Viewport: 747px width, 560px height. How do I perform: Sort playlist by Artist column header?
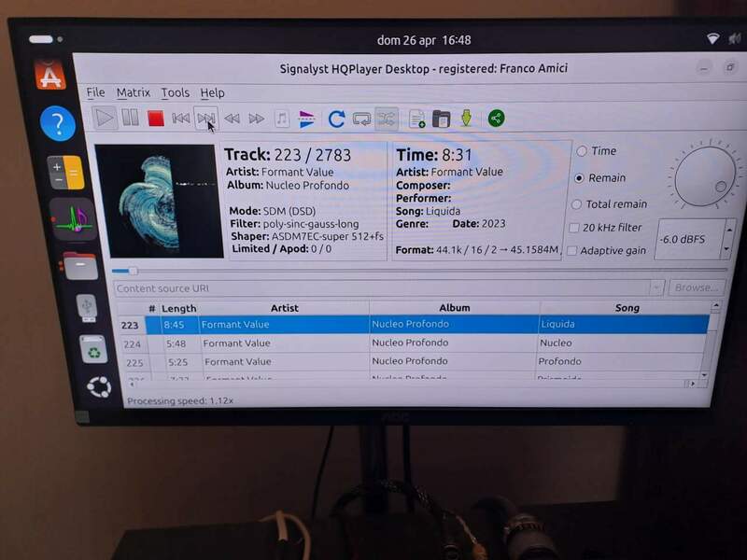(x=285, y=308)
